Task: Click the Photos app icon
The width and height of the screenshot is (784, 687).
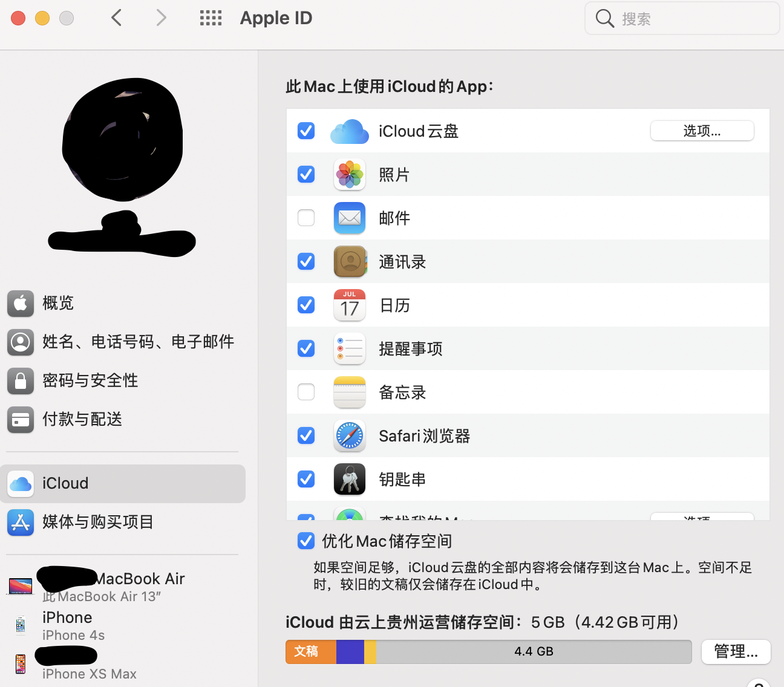Action: pyautogui.click(x=350, y=175)
